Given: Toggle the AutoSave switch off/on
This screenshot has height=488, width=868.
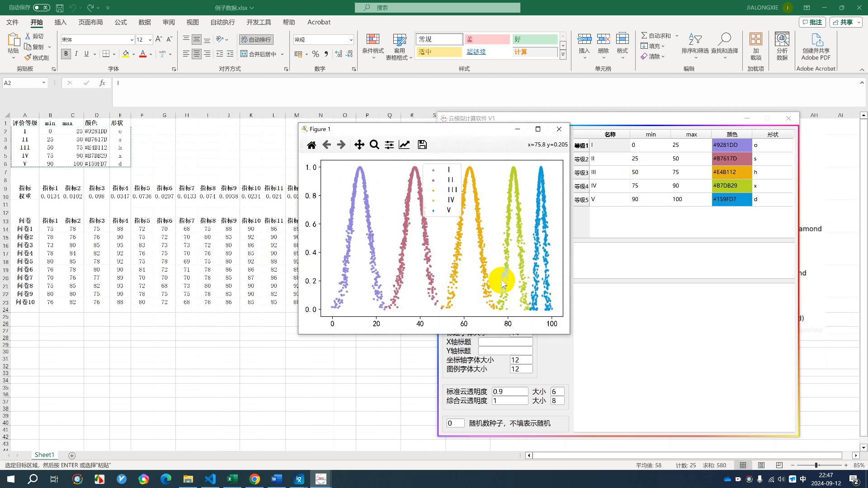Looking at the screenshot, I should 42,8.
